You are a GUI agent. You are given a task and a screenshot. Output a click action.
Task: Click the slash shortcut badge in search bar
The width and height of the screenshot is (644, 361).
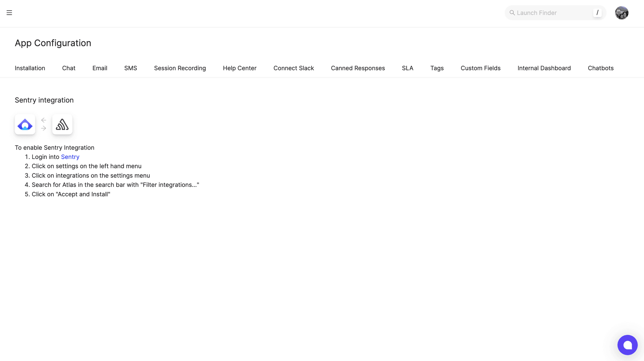(x=597, y=13)
